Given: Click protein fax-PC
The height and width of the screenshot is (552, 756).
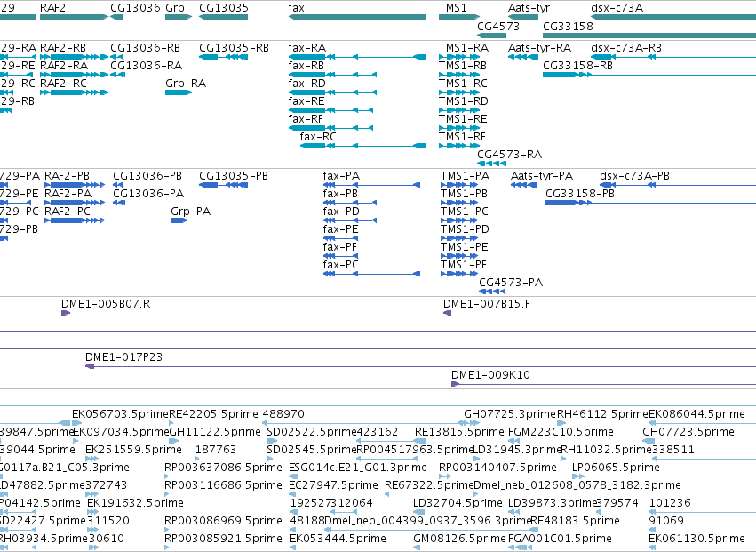Looking at the screenshot, I should click(341, 266).
